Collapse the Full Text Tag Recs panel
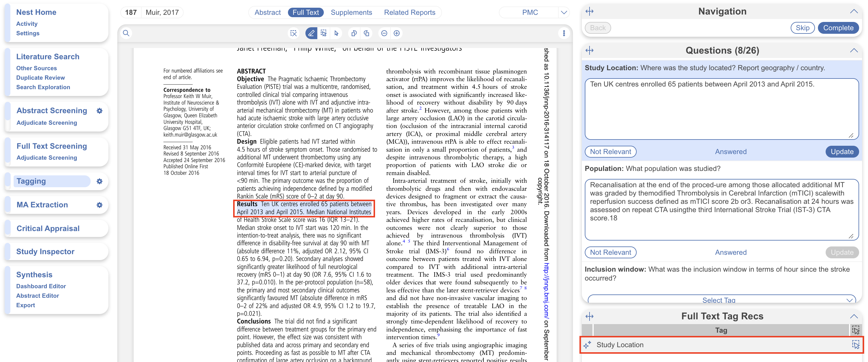868x362 pixels. (x=853, y=316)
